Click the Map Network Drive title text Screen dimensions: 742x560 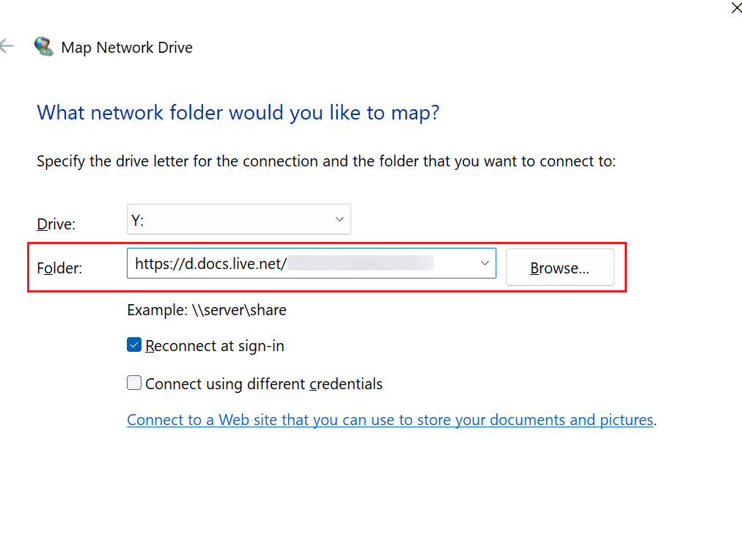pos(126,47)
